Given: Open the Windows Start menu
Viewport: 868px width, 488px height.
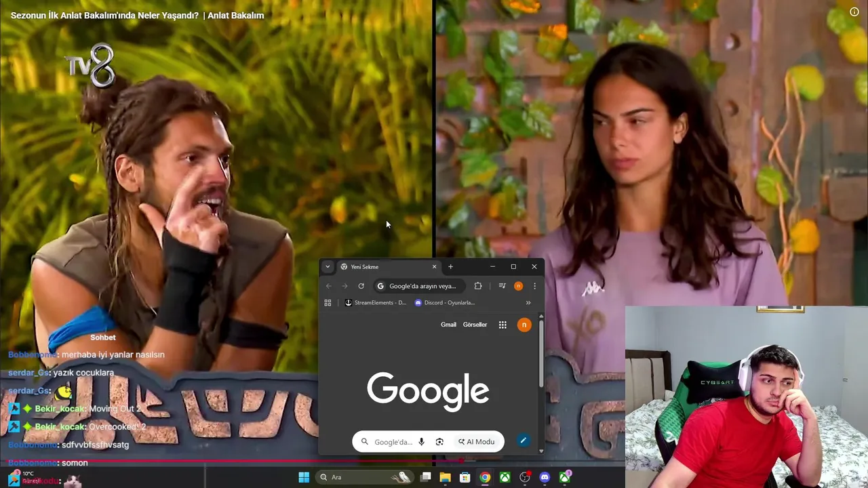Looking at the screenshot, I should tap(304, 477).
